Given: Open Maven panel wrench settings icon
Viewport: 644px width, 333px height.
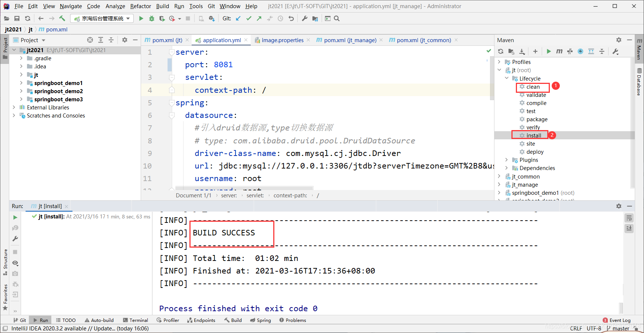Looking at the screenshot, I should [616, 51].
